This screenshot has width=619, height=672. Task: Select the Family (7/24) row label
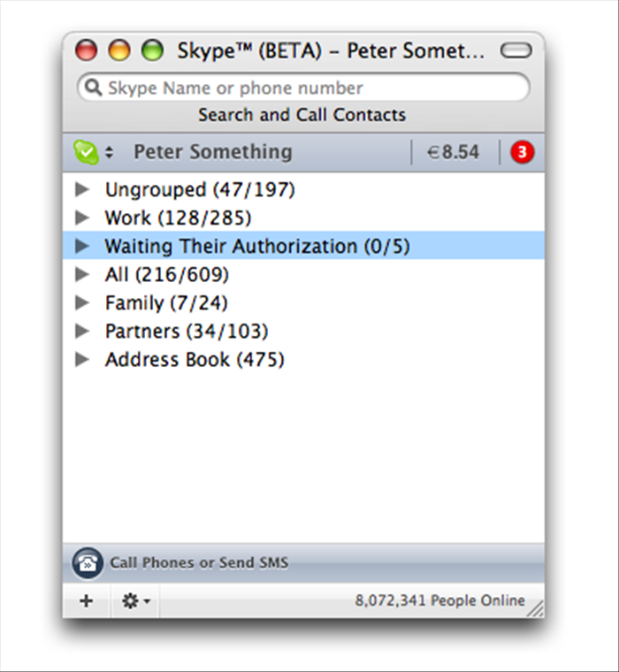point(166,303)
